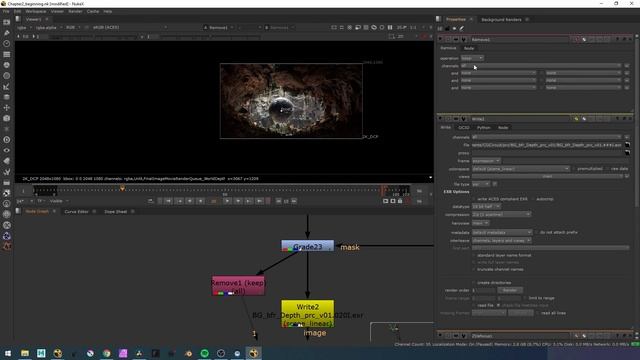
Task: Select the Remove1 (keep) node
Action: 238,286
